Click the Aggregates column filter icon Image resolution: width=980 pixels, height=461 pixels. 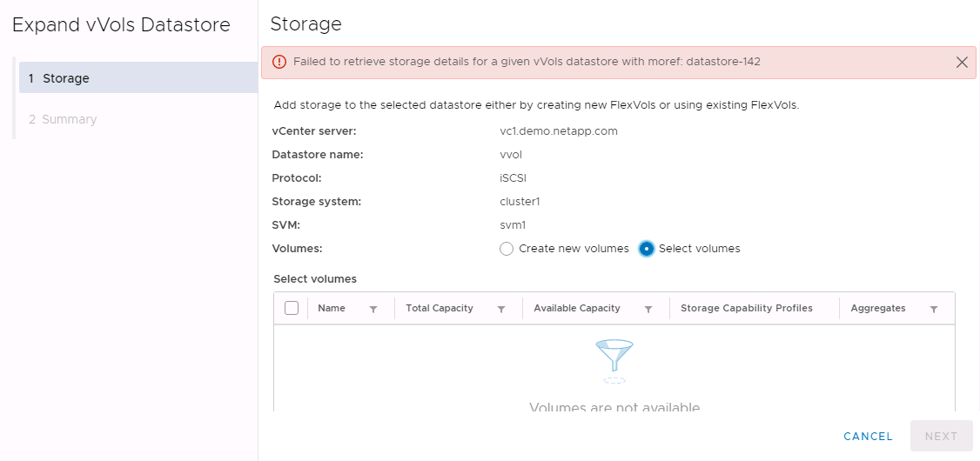tap(934, 309)
